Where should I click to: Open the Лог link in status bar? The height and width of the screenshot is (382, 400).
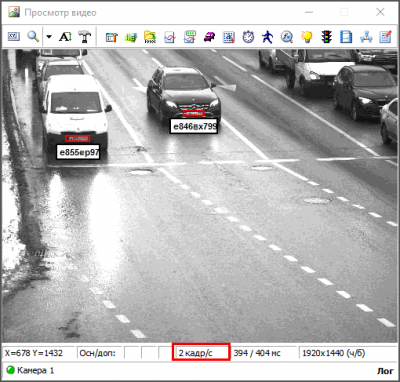pos(385,371)
